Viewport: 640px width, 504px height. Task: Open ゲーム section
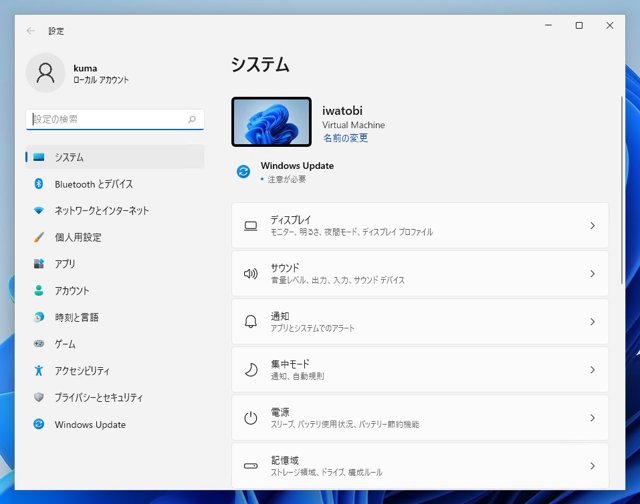pos(115,344)
